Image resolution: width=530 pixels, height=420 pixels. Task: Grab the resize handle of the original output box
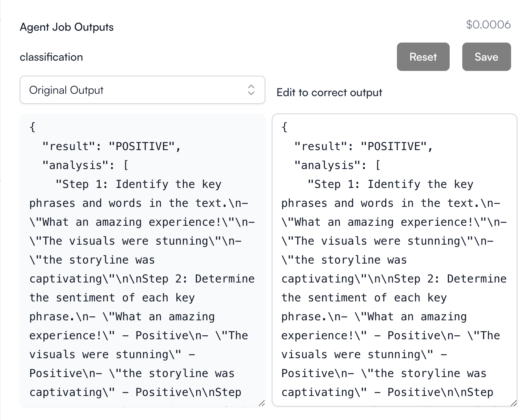262,403
